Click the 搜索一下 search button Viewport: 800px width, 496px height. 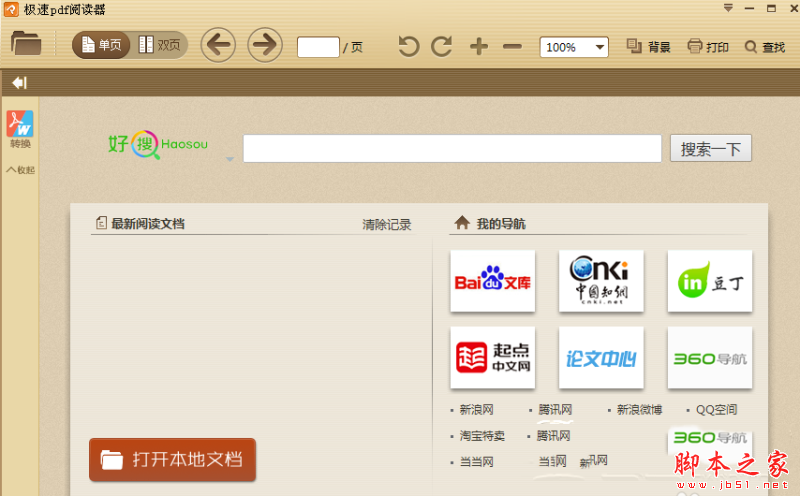click(711, 148)
